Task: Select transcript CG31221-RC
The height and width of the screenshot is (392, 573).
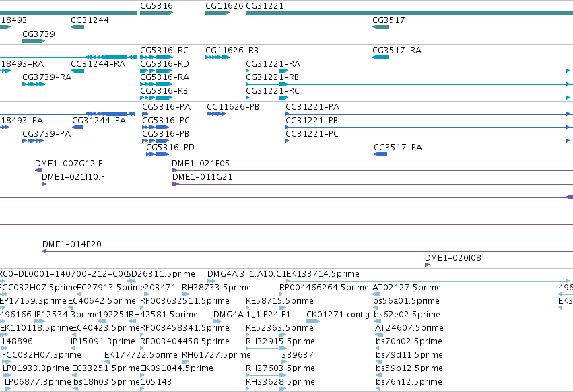Action: (x=273, y=91)
